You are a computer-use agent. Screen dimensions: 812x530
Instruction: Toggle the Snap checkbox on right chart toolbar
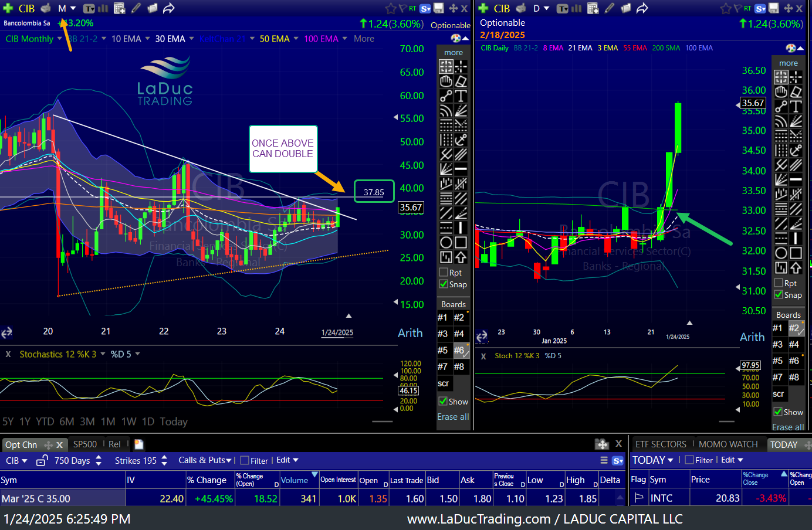(x=779, y=294)
